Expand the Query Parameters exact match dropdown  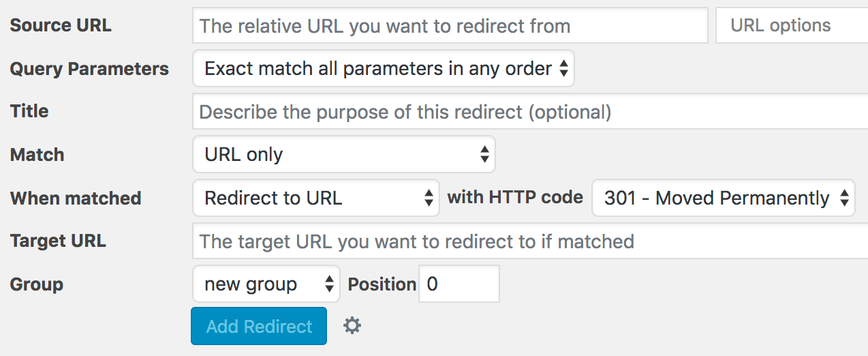click(x=383, y=68)
